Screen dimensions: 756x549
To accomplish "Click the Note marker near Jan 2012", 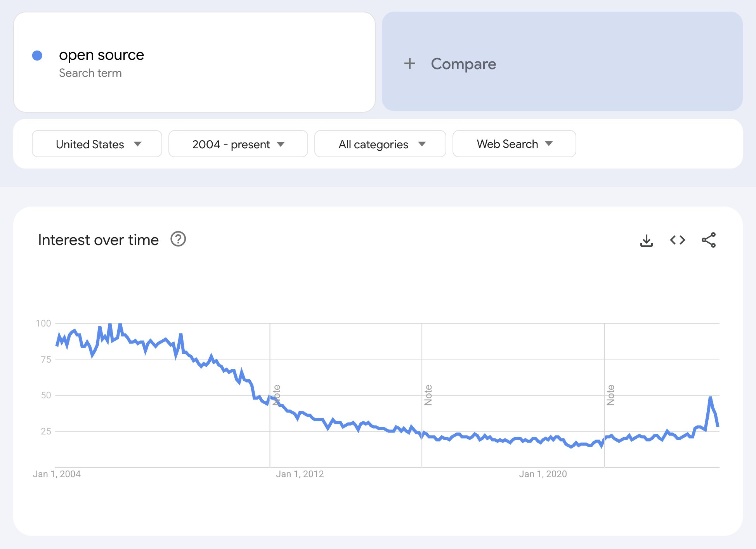I will coord(276,395).
